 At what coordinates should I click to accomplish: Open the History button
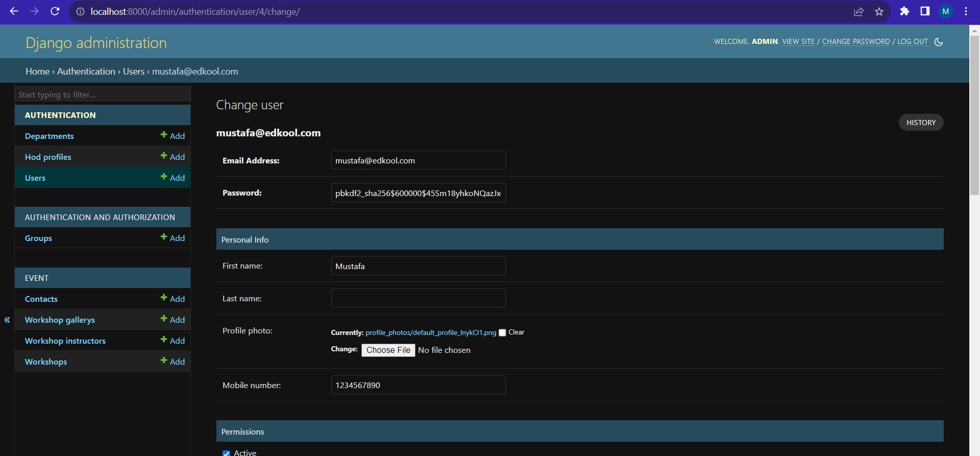pyautogui.click(x=921, y=123)
